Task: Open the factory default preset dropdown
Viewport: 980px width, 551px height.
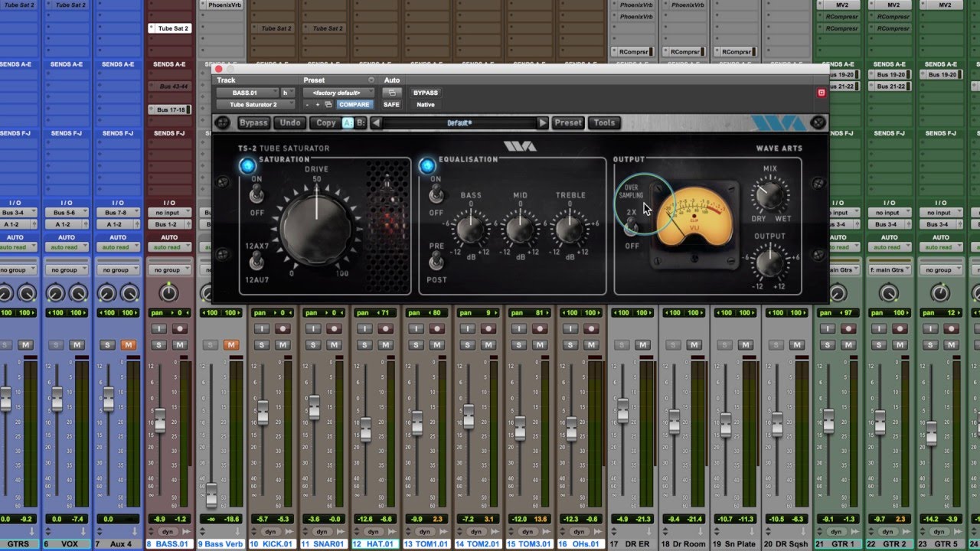Action: coord(338,93)
